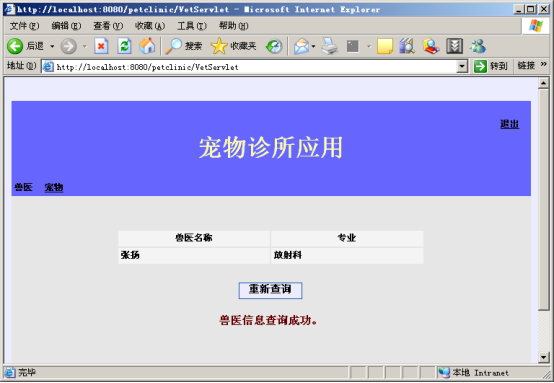This screenshot has width=554, height=383.
Task: Click the Back arrow icon
Action: (15, 46)
